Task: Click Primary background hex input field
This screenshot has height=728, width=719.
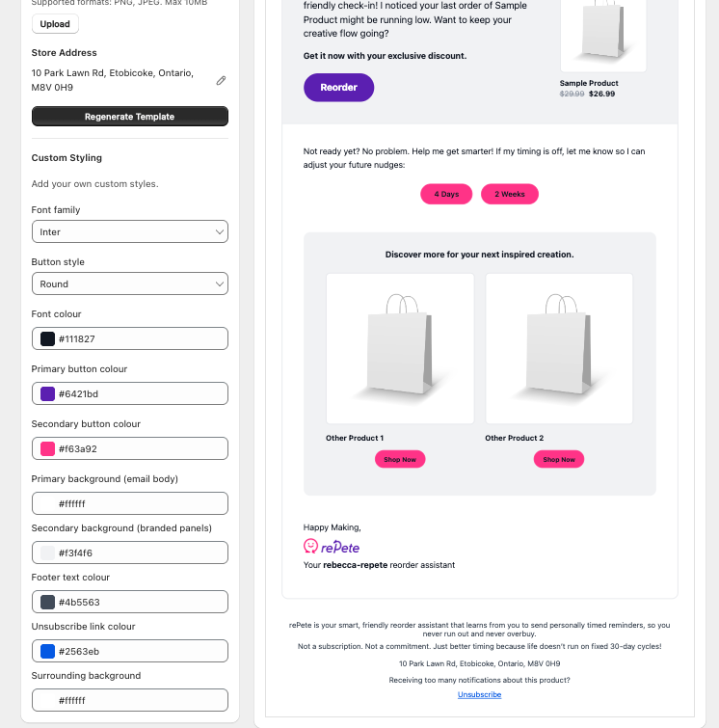Action: point(130,503)
